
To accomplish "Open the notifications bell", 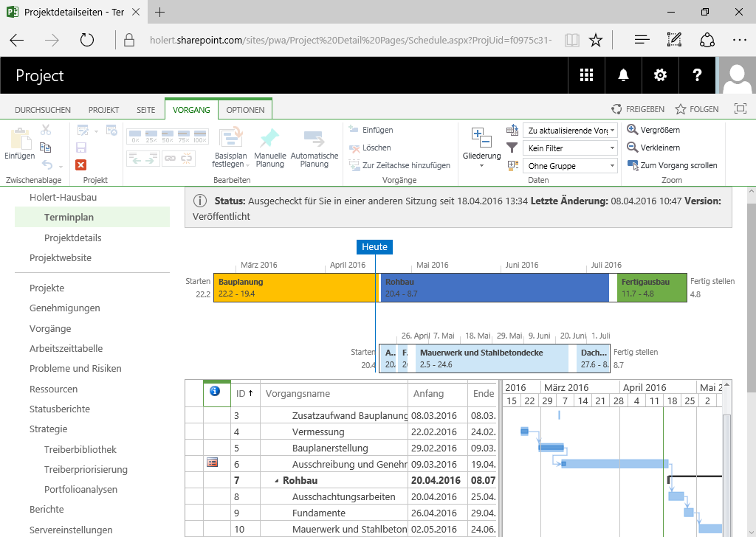I will pos(623,75).
